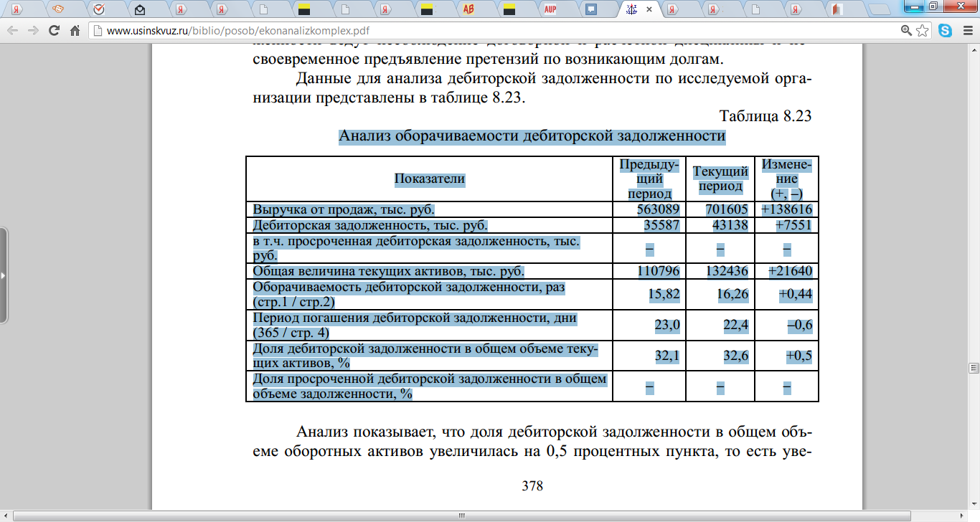Click the 'Таблица 8.23' caption
This screenshot has width=980, height=522.
pos(765,116)
